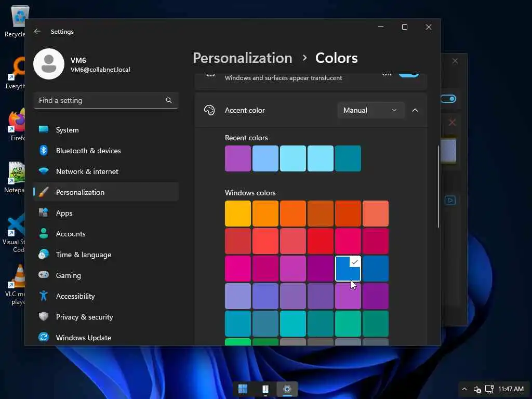
Task: Open Privacy & security settings
Action: (106, 316)
